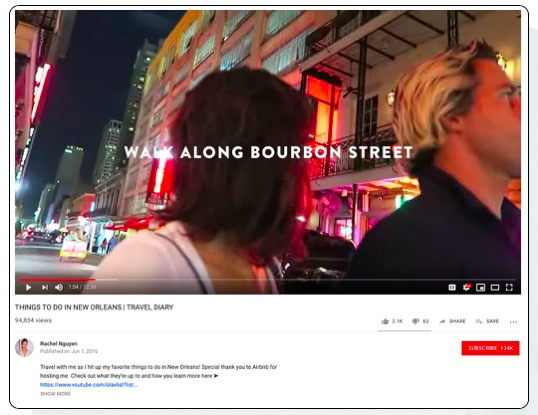The height and width of the screenshot is (415, 538).
Task: Mute the video volume
Action: (59, 287)
